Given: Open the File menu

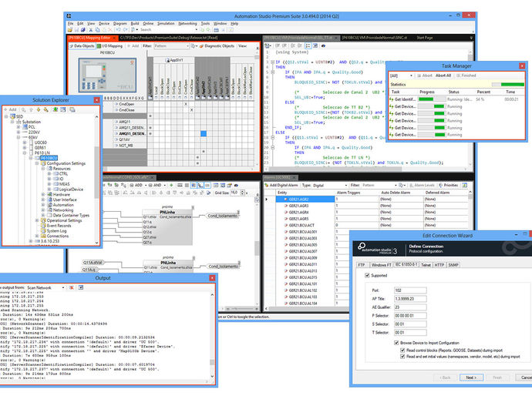Looking at the screenshot, I should click(70, 23).
